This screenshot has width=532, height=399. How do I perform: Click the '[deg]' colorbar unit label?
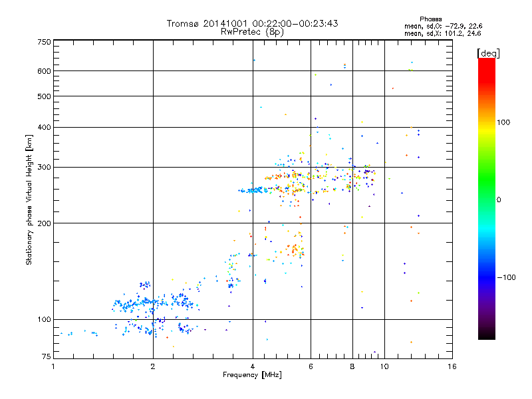coord(488,53)
